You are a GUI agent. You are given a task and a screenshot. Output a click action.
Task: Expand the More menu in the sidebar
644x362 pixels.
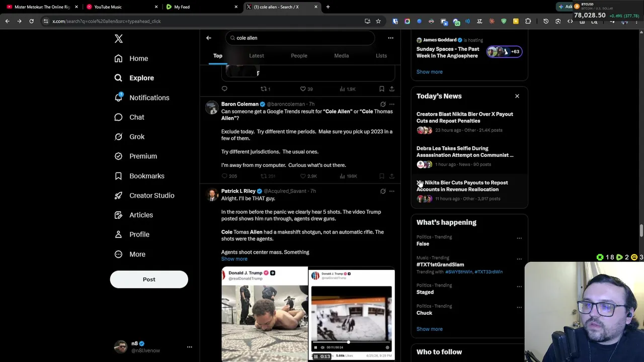[130, 254]
